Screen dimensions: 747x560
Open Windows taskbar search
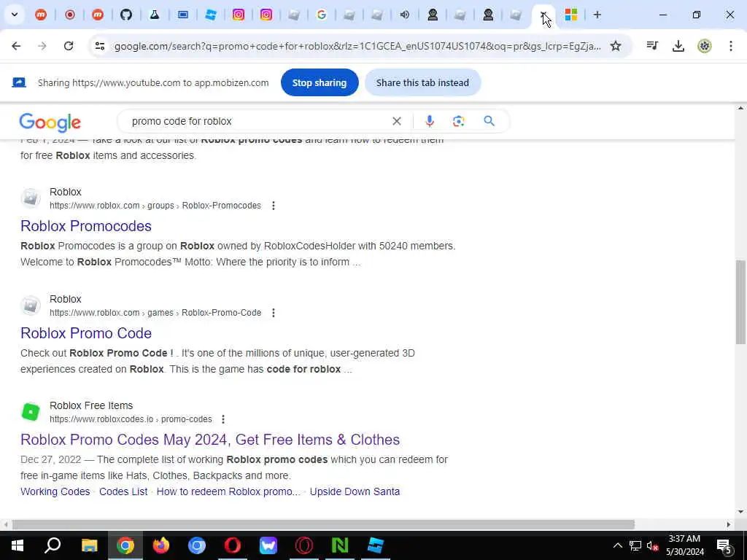[x=53, y=545]
